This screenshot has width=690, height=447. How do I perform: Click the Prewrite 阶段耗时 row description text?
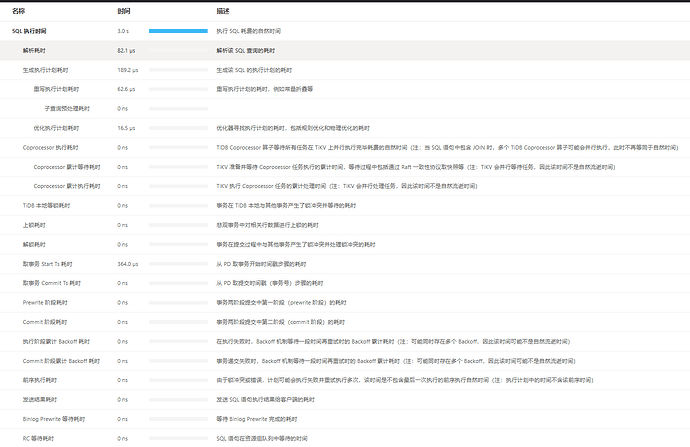coord(281,302)
